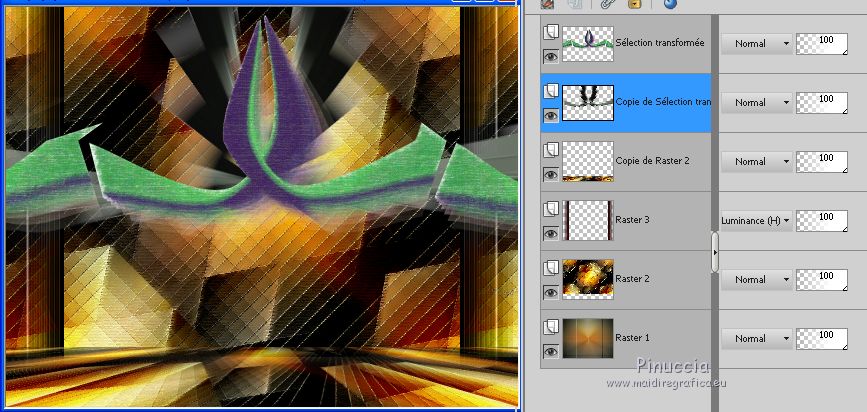
Task: Collapse the layers pane splitter arrow
Action: tap(715, 252)
